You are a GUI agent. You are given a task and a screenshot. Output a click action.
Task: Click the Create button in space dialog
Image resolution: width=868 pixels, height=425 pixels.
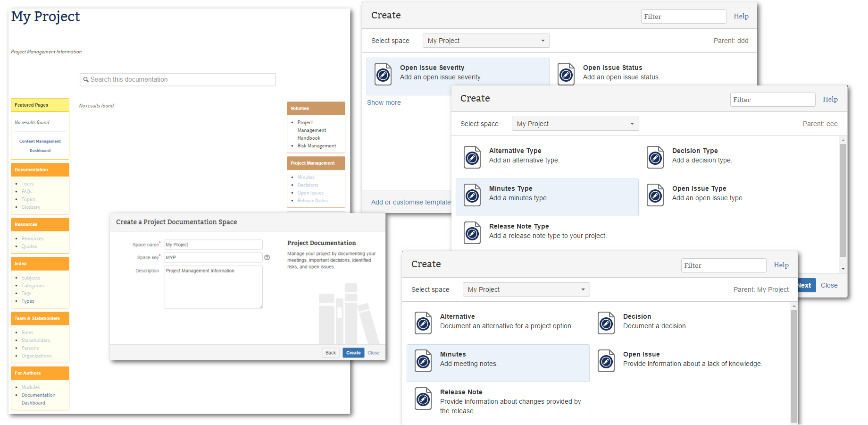[x=353, y=353]
